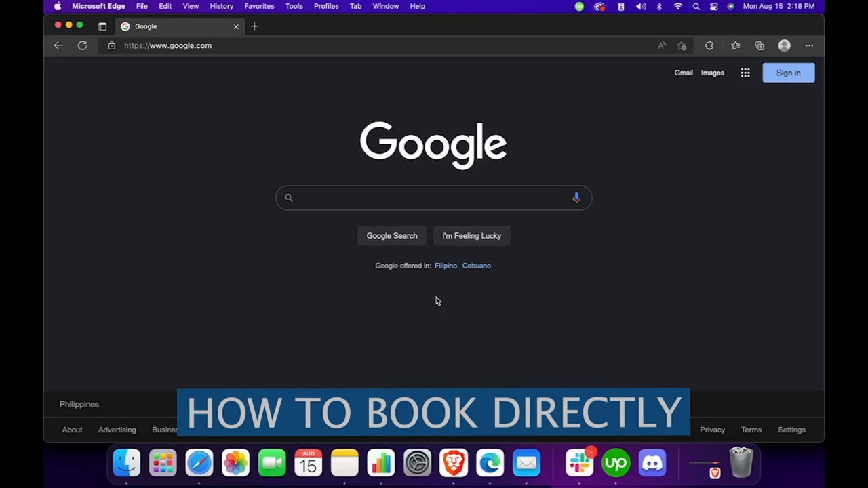The image size is (868, 488).
Task: Reload the Google page
Action: 82,45
